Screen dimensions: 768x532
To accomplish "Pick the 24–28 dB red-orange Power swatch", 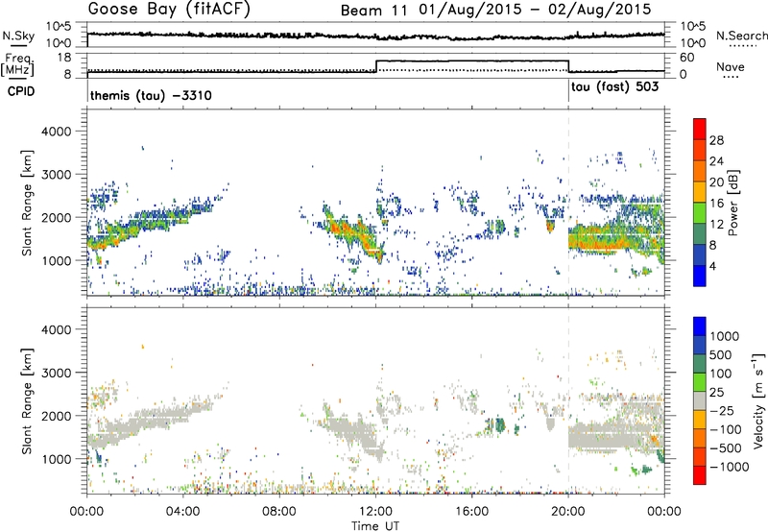I will click(x=700, y=150).
